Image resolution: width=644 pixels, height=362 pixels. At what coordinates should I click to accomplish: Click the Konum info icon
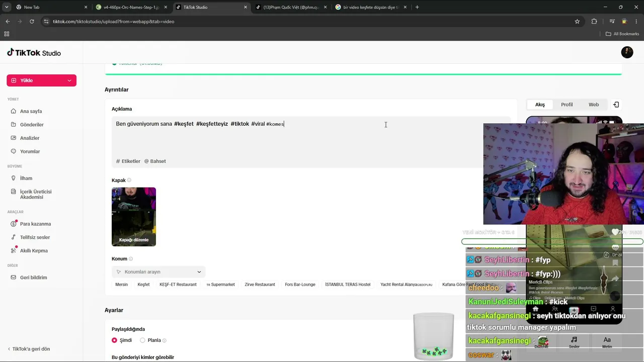point(131,259)
